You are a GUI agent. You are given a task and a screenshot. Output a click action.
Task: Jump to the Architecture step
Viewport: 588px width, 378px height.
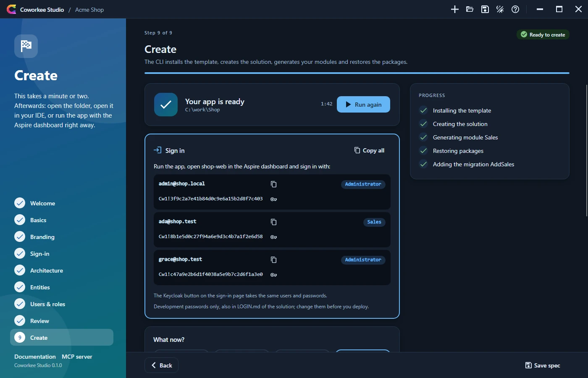pyautogui.click(x=62, y=270)
